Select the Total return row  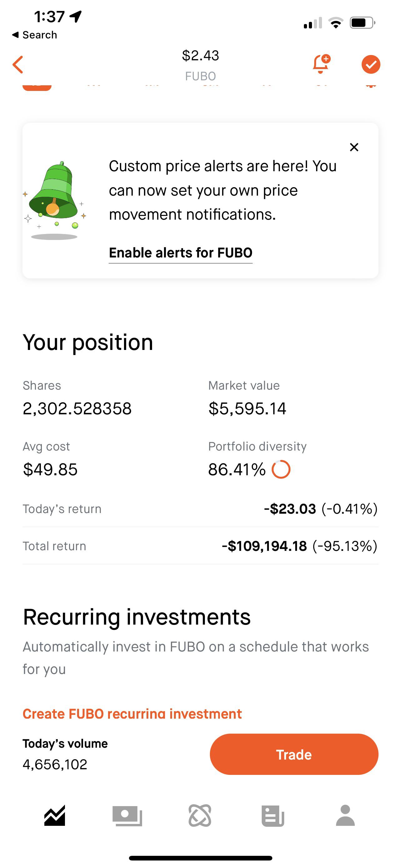200,546
